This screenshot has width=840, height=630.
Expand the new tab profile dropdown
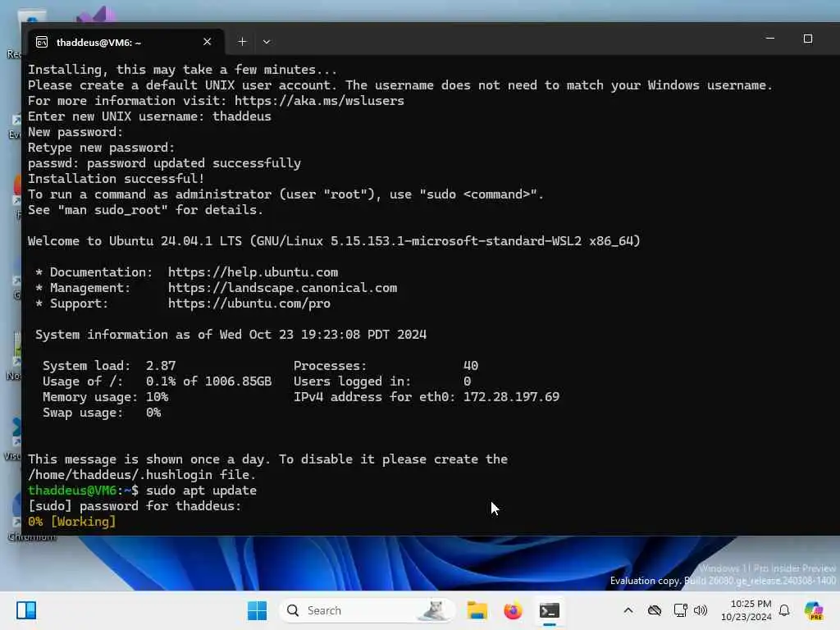click(267, 42)
